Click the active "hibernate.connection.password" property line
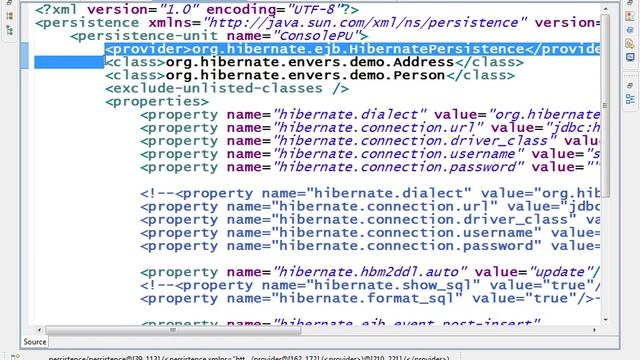Viewport: 640px width, 360px height. click(370, 167)
